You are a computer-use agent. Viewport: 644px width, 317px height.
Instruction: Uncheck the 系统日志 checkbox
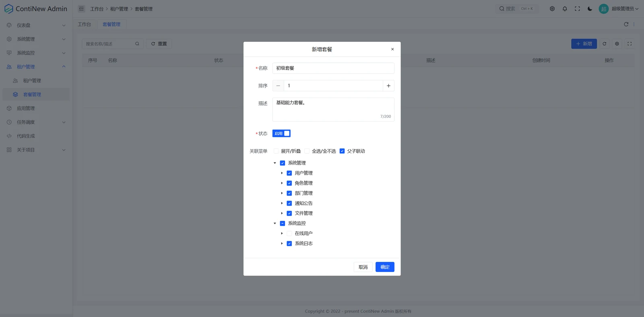tap(289, 243)
